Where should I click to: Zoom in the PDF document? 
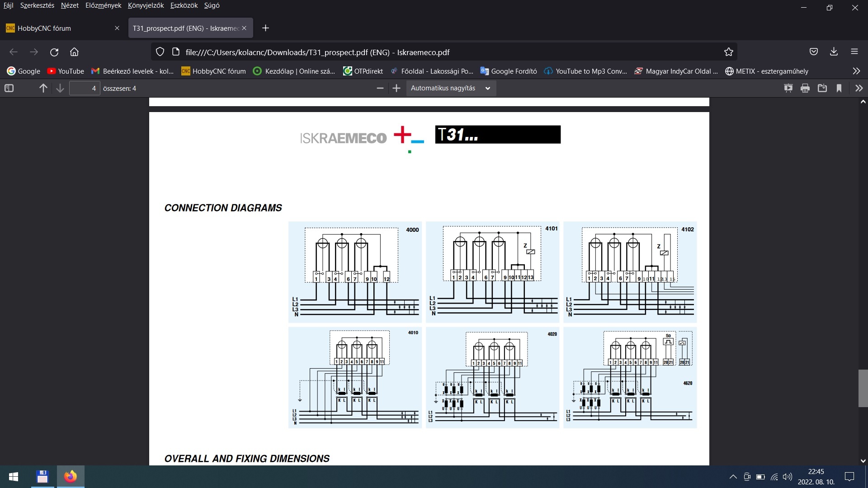click(396, 88)
